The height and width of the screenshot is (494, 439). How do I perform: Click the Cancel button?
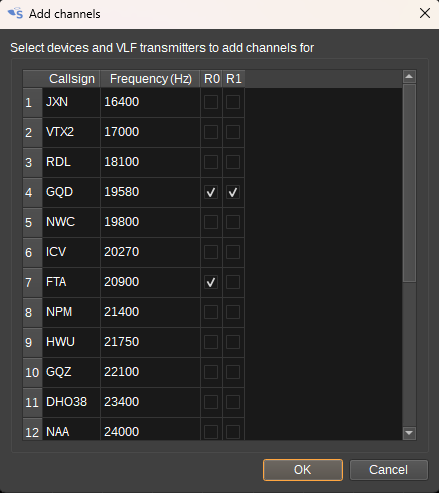(x=388, y=470)
